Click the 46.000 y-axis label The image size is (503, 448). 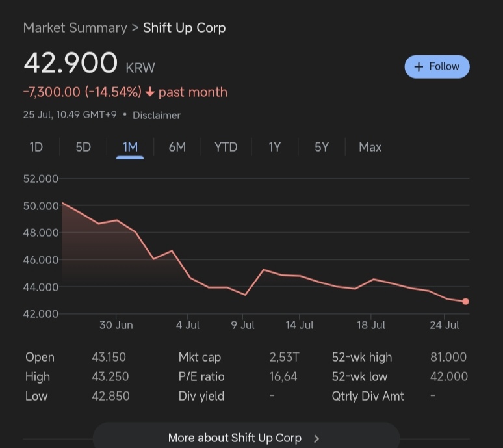(41, 260)
